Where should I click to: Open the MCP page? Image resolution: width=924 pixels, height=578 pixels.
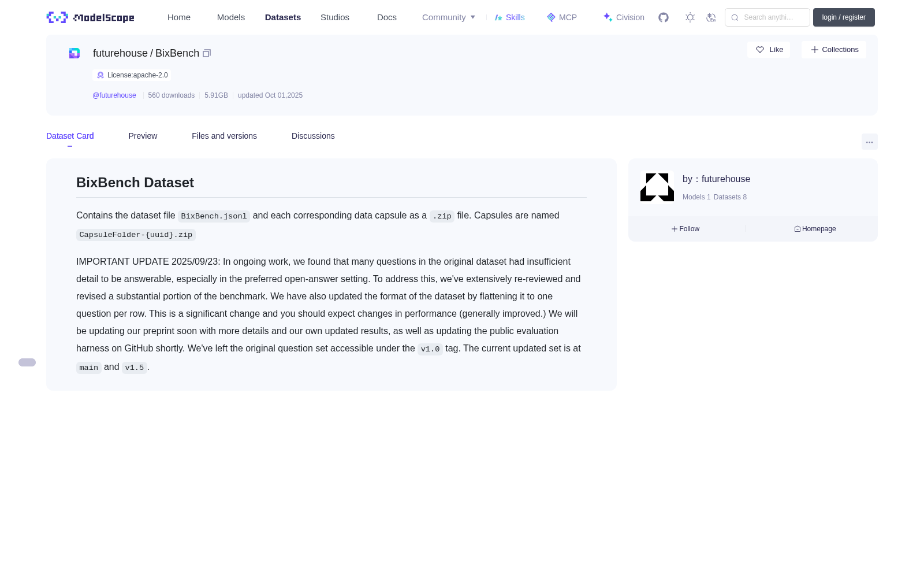(x=562, y=17)
